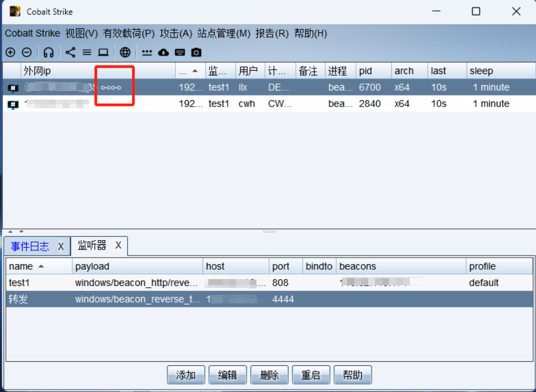Click the disconnect minus icon in toolbar
Screen dimensions: 536x392
27,52
